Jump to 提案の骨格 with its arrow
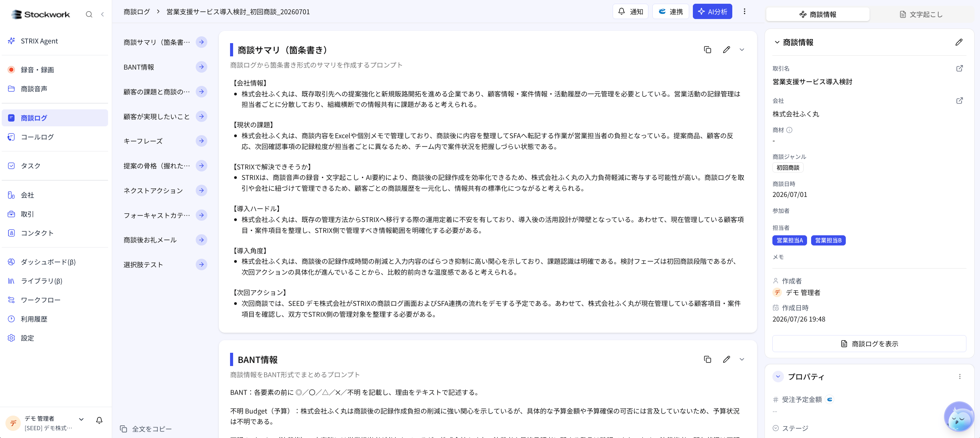Screen dimensions: 980x438 point(201,166)
